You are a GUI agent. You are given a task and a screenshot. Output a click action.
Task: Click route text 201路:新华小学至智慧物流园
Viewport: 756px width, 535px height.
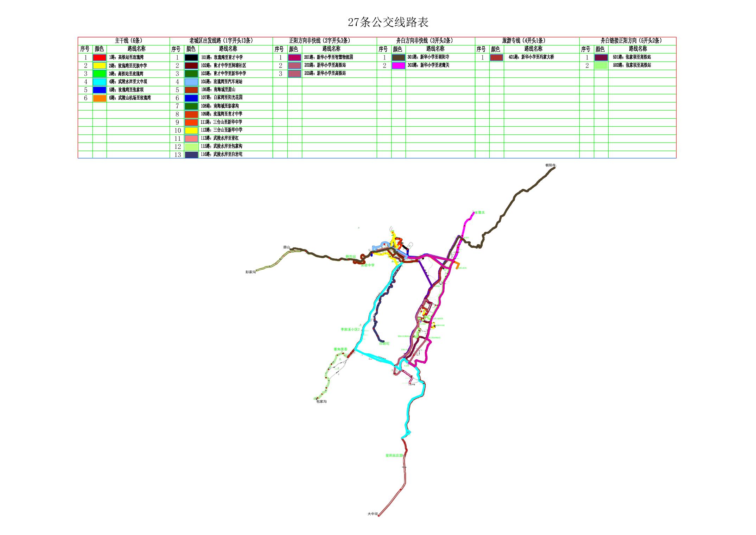coord(329,57)
